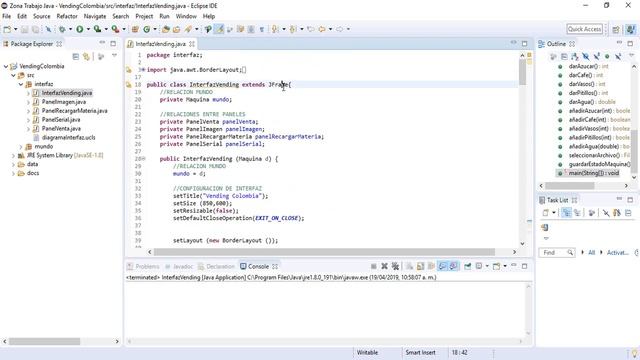
Task: Click the Save icon in the toolbar
Action: (x=24, y=29)
